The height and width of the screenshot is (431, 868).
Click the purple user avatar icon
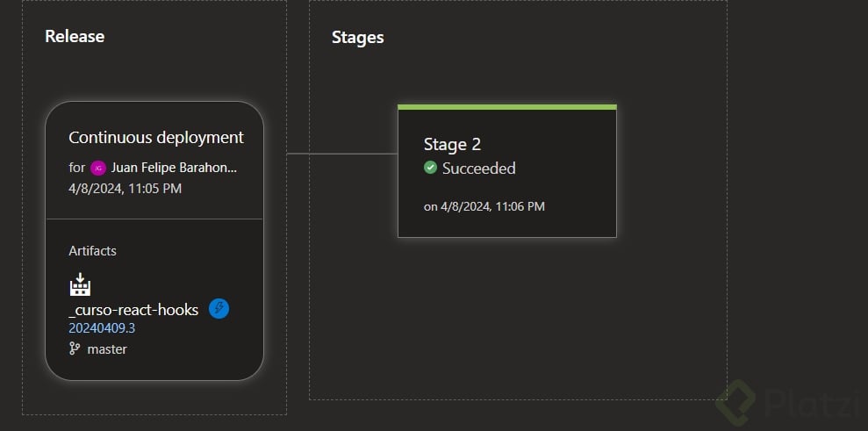coord(98,168)
